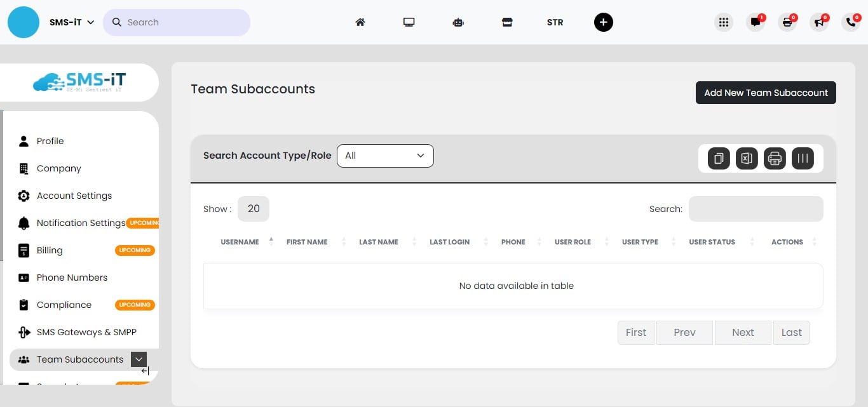Open the store icon in top navigation

point(507,22)
